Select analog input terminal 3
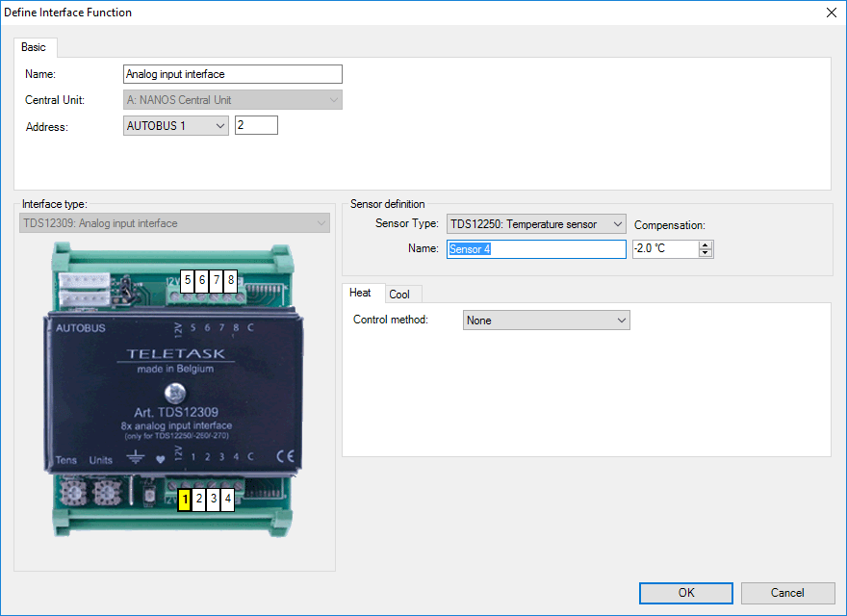 click(x=214, y=500)
